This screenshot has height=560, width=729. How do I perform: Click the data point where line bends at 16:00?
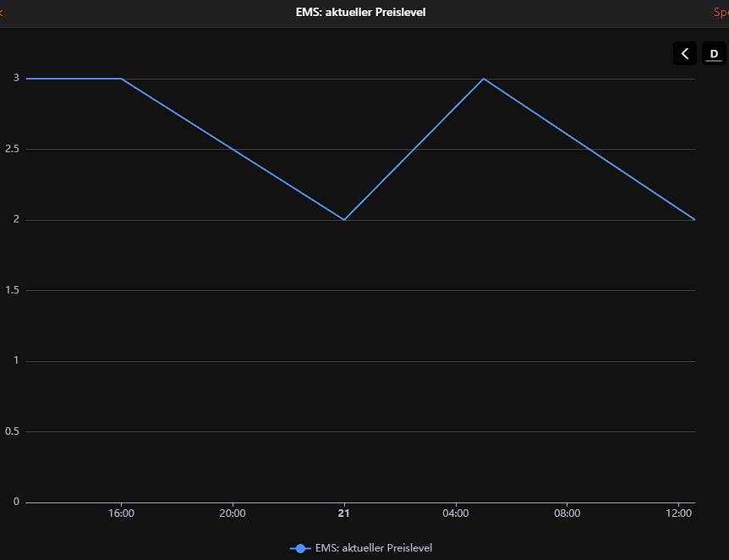coord(121,79)
